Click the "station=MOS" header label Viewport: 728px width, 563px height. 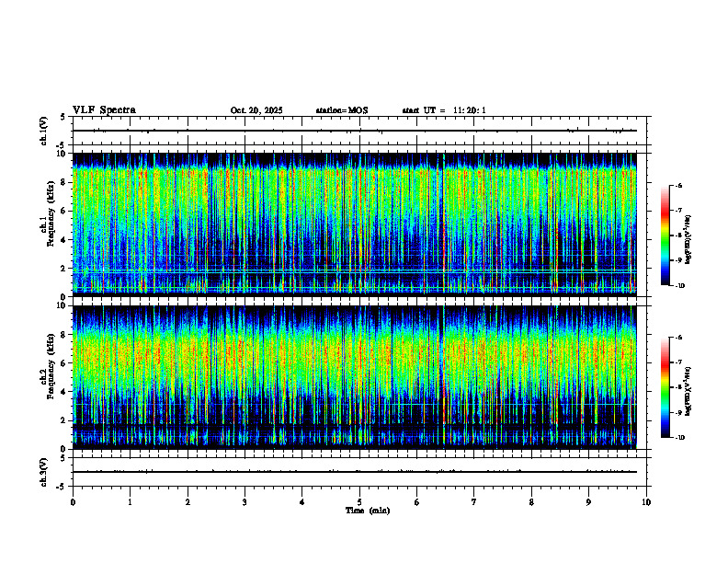coord(342,110)
